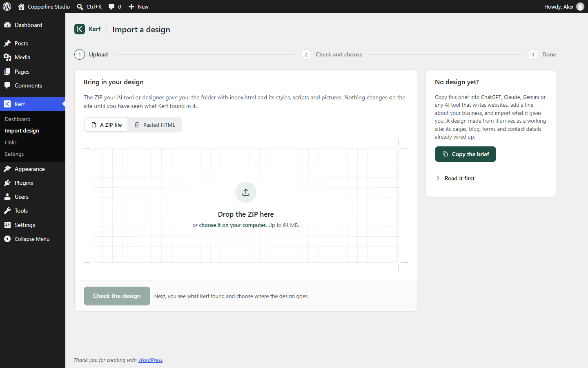The image size is (588, 368).
Task: Open the WordPress footer link
Action: 150,360
